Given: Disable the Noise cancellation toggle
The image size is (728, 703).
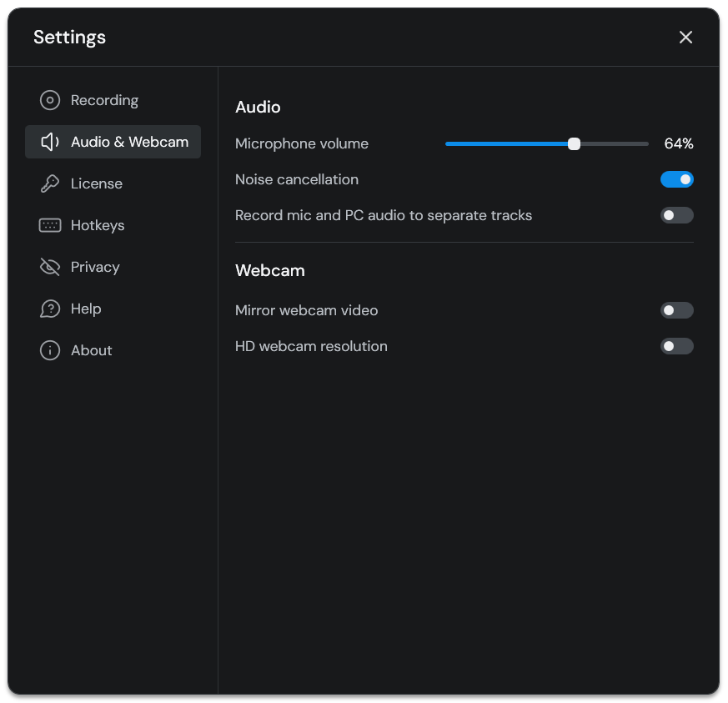Looking at the screenshot, I should pos(677,179).
